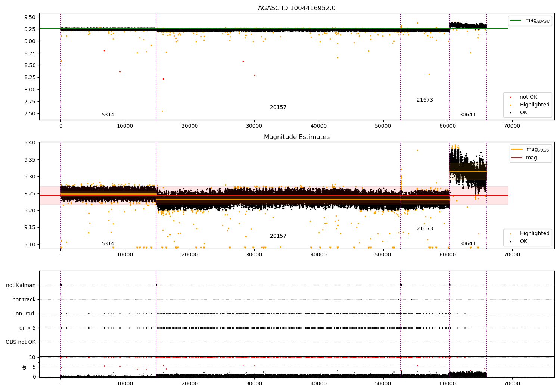
Task: Click obsid label 30641 in the AGASC ID plot
Action: 467,115
